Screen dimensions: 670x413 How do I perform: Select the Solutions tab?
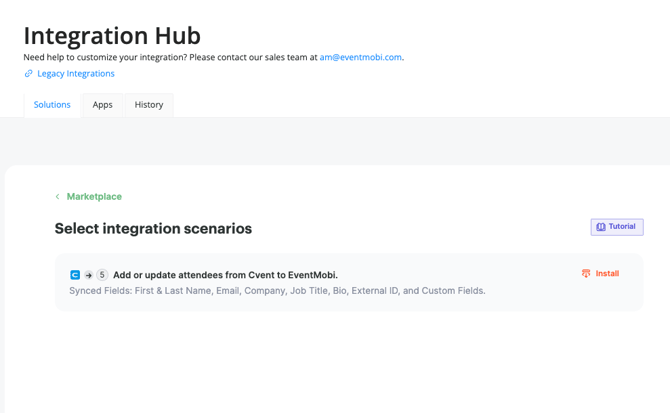[52, 105]
